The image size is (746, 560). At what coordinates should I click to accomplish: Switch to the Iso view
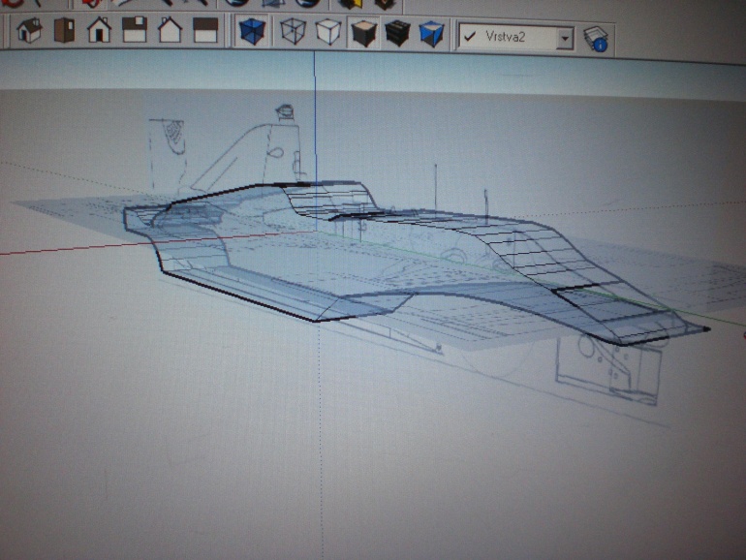(x=29, y=30)
